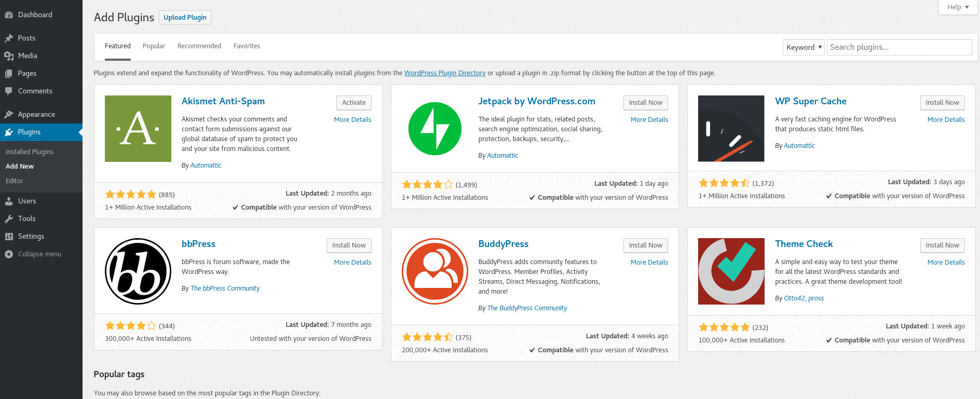Open Automattic author link under Jetpack
This screenshot has width=980, height=399.
[x=502, y=156]
